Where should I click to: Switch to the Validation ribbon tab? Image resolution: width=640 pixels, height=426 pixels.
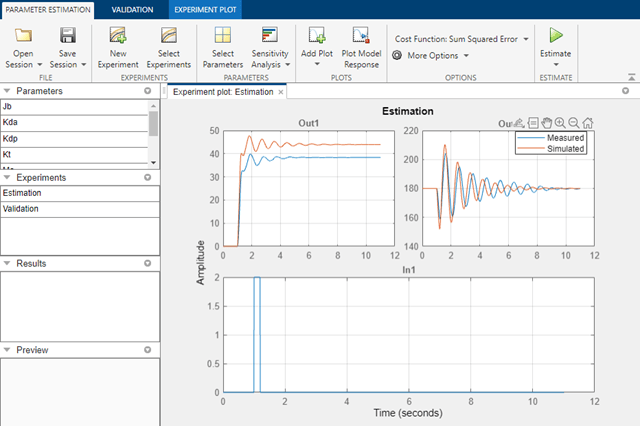pyautogui.click(x=132, y=10)
